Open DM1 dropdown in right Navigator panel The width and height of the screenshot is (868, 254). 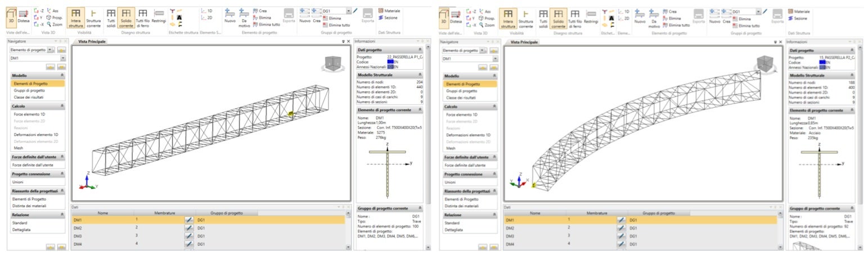click(x=495, y=58)
